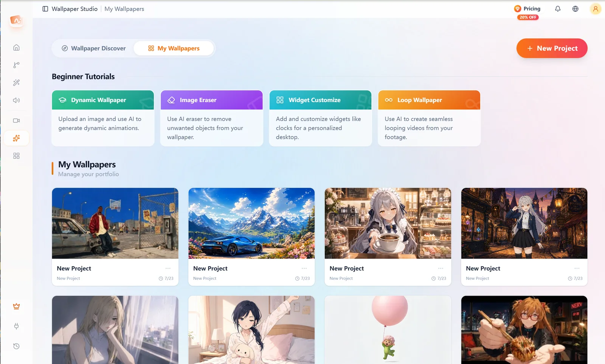Image resolution: width=605 pixels, height=364 pixels.
Task: Open the grid apps icon in the sidebar
Action: tap(16, 156)
